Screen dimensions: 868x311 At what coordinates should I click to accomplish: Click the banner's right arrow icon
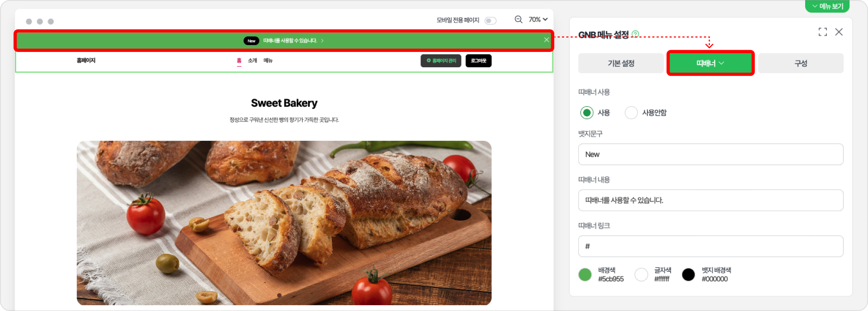(322, 41)
